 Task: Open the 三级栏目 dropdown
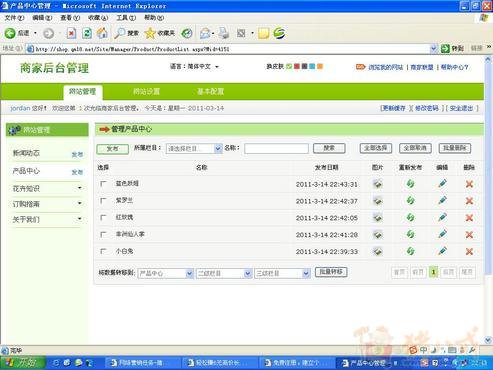(x=282, y=273)
